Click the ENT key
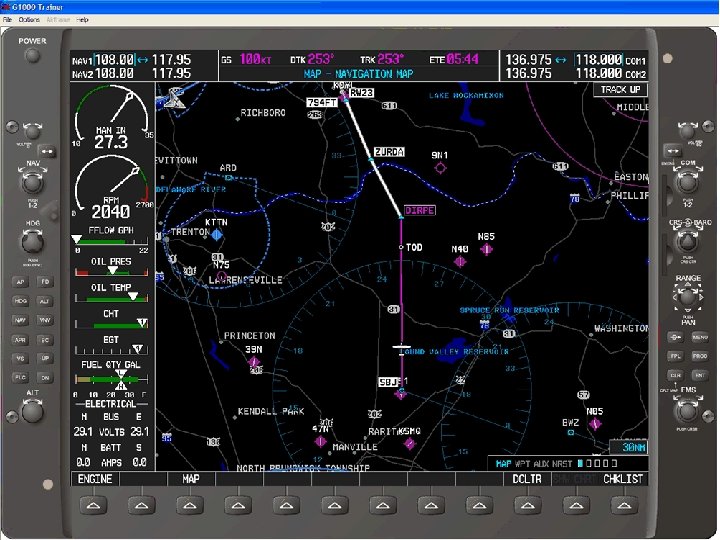Image resolution: width=720 pixels, height=540 pixels. point(700,375)
